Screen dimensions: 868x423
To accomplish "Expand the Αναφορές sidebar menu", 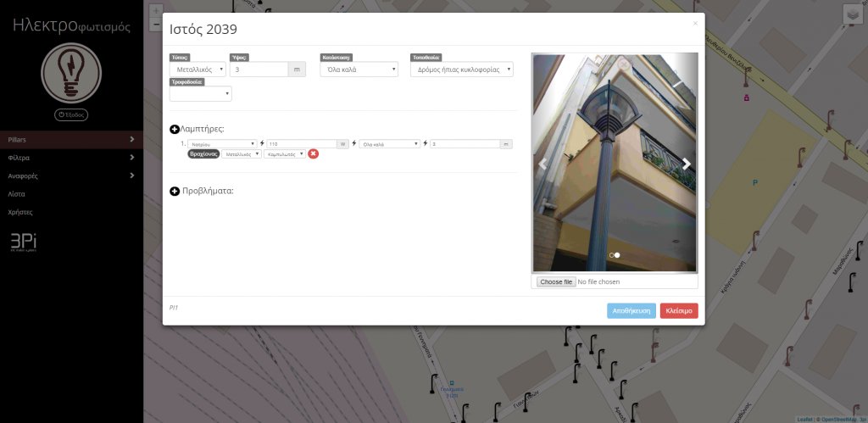I will 71,176.
